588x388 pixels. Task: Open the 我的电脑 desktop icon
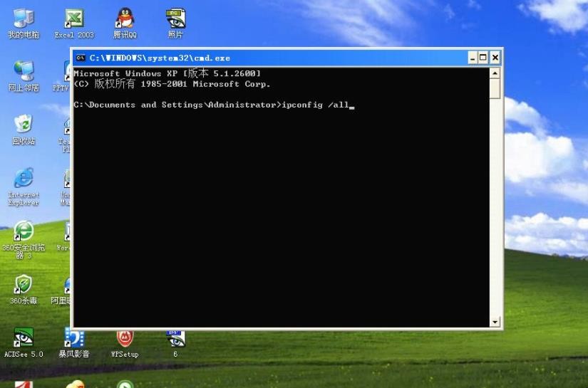[24, 23]
